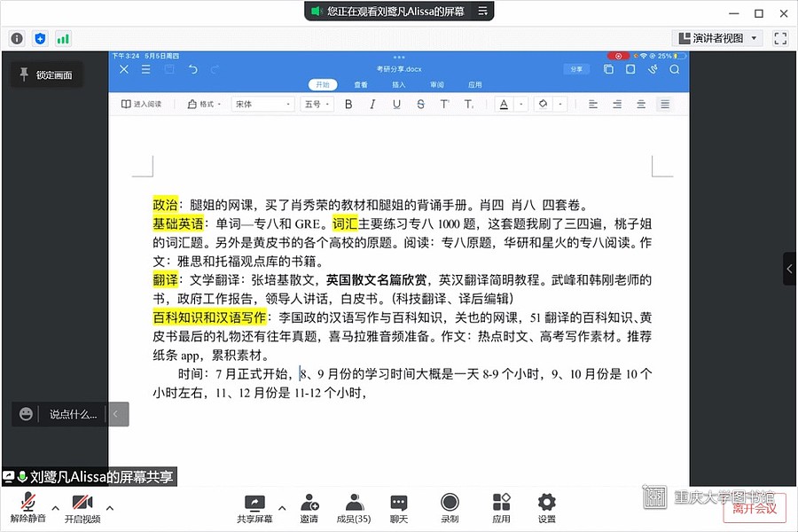Unmute the microphone (解除静音)
The height and width of the screenshot is (532, 798).
pyautogui.click(x=27, y=506)
